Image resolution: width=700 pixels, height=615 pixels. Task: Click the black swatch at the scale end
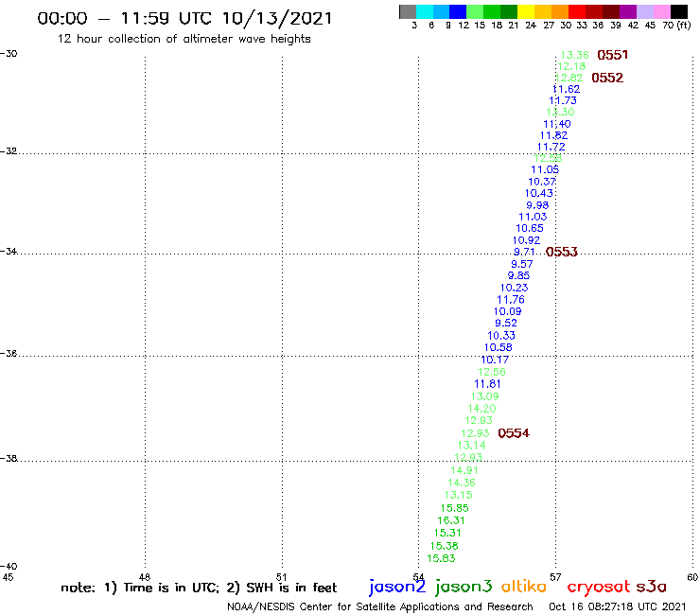tap(678, 11)
